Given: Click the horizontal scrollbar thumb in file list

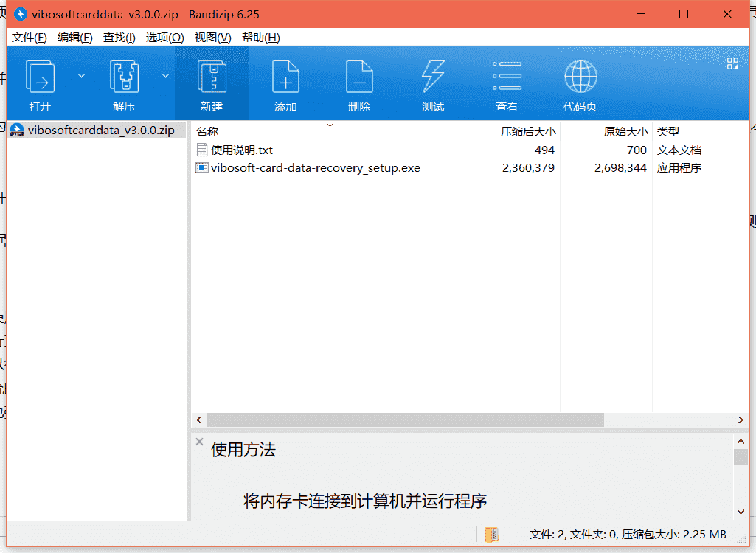Looking at the screenshot, I should pos(406,420).
